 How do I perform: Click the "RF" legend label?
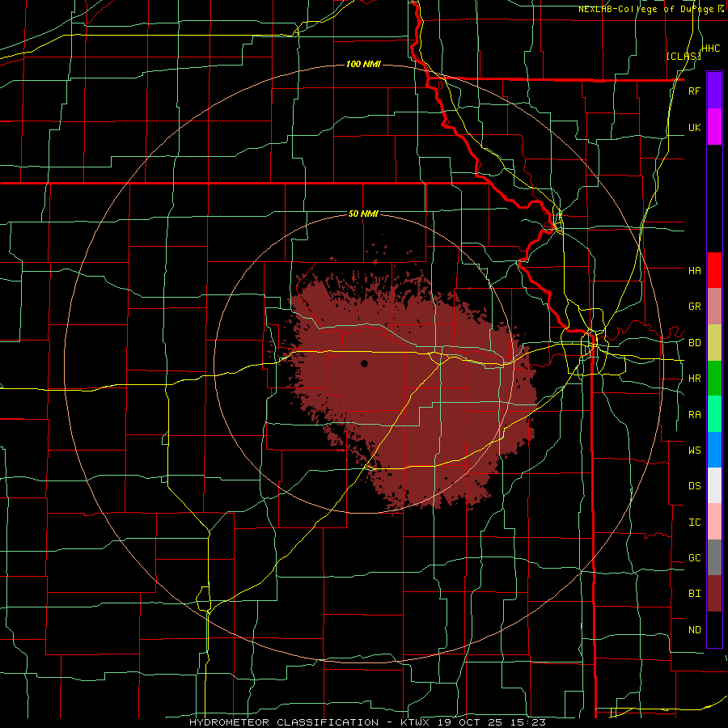(x=694, y=91)
